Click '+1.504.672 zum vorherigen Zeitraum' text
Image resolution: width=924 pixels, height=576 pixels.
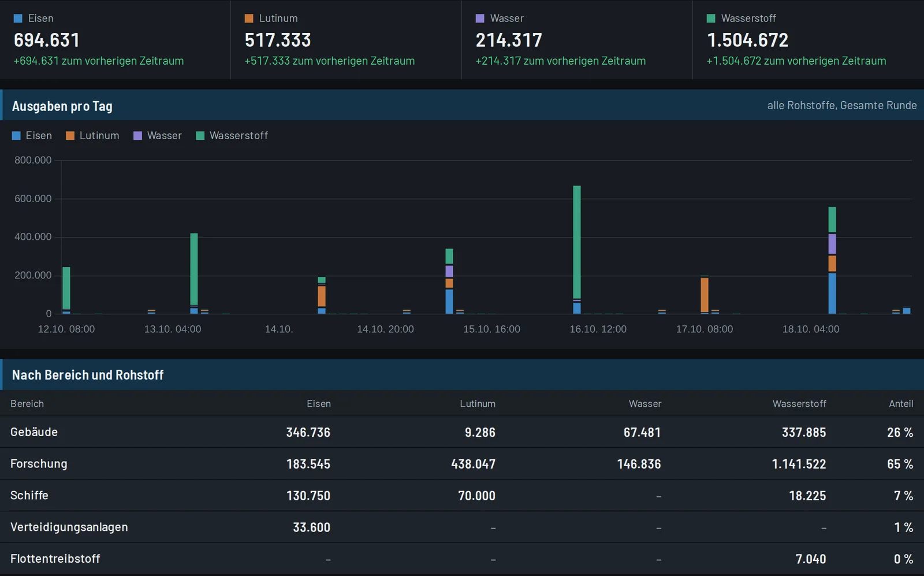click(x=796, y=61)
